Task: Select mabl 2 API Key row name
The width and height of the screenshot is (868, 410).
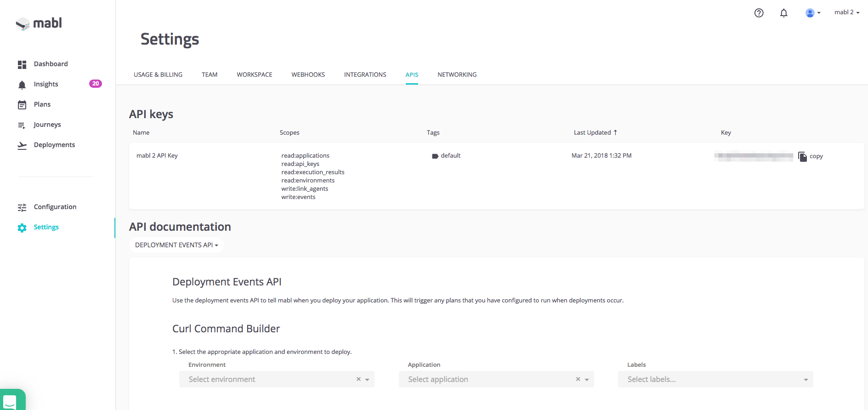Action: 157,155
